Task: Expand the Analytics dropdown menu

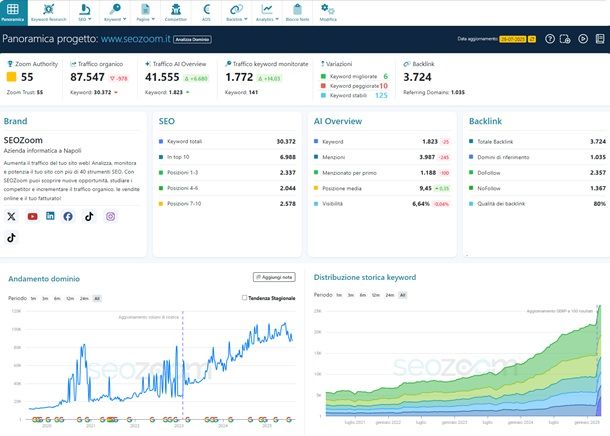Action: pos(266,13)
